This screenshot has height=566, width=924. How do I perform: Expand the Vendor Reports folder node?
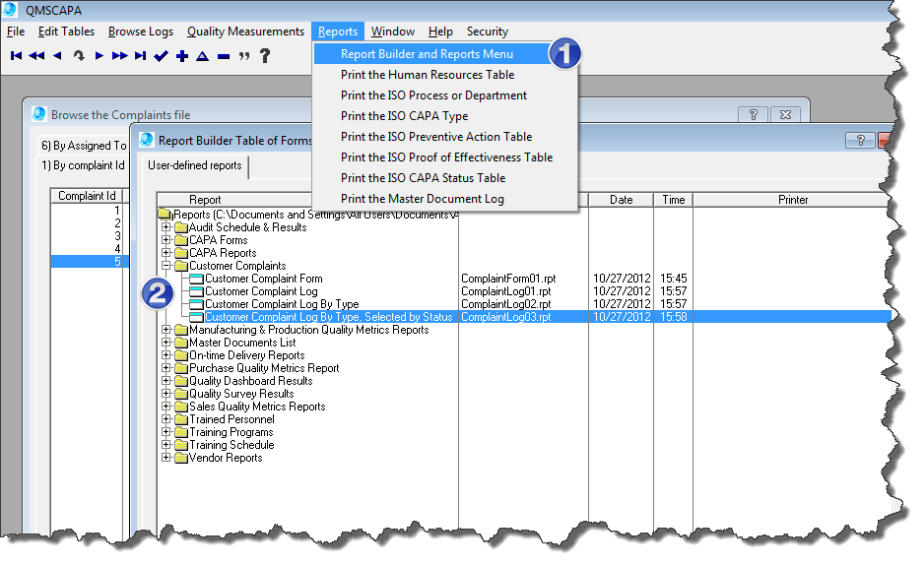pos(166,458)
